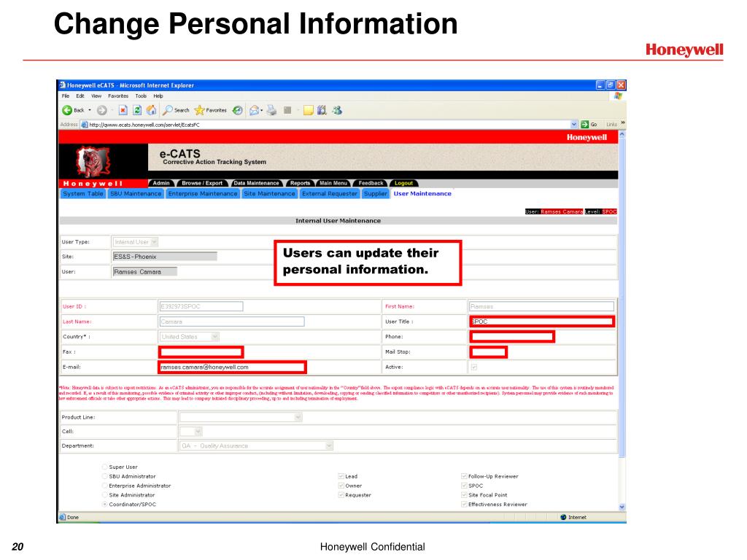Image resolution: width=747 pixels, height=560 pixels.
Task: Toggle the Owner checkbox
Action: point(341,486)
